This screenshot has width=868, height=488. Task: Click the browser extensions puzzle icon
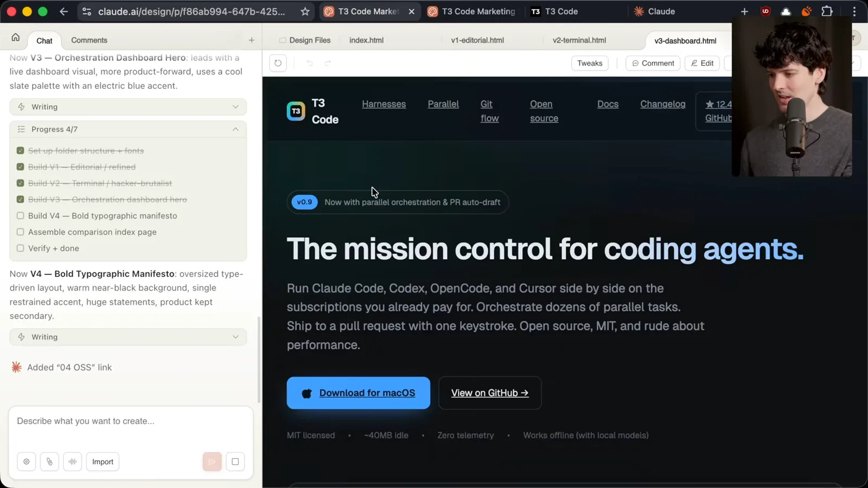[x=827, y=11]
